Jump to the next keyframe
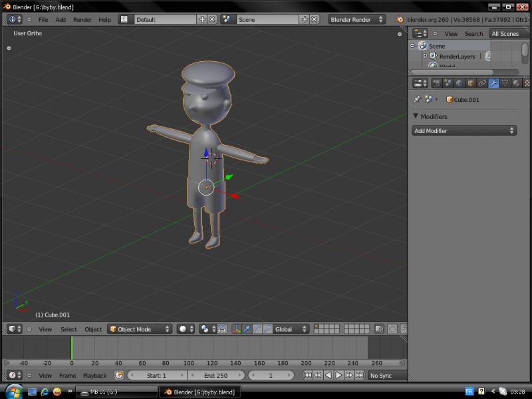This screenshot has height=399, width=532. pyautogui.click(x=348, y=375)
